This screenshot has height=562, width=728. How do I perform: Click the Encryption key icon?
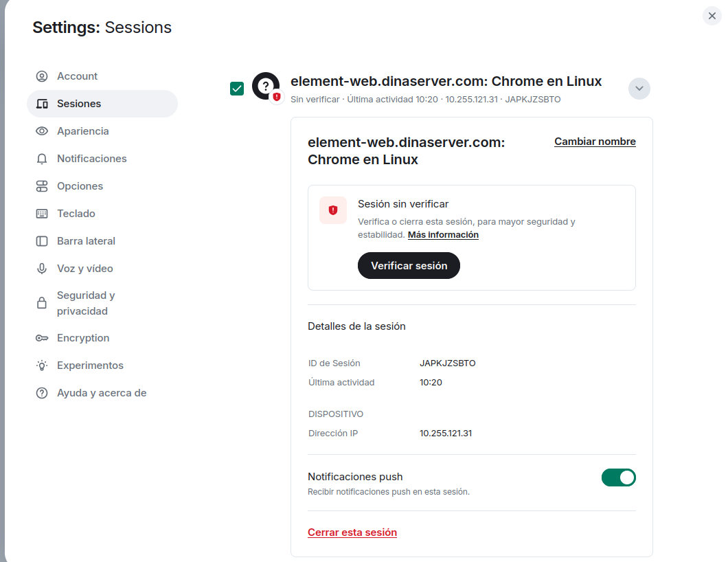pos(42,338)
